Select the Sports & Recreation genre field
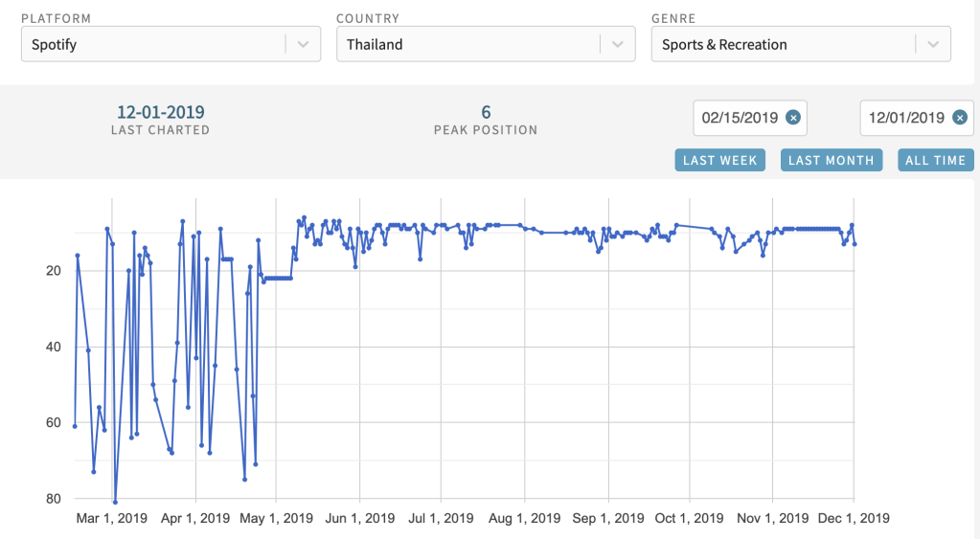Viewport: 980px width, 539px height. click(x=781, y=44)
